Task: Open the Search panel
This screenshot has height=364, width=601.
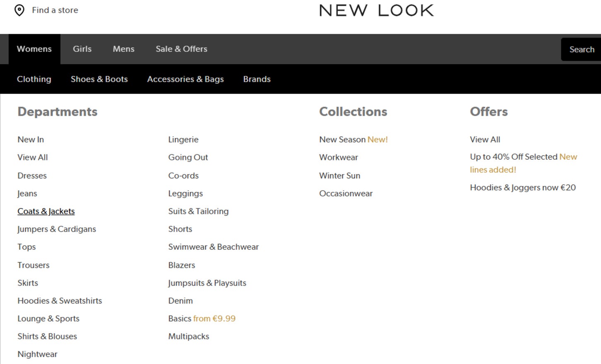Action: (x=581, y=49)
